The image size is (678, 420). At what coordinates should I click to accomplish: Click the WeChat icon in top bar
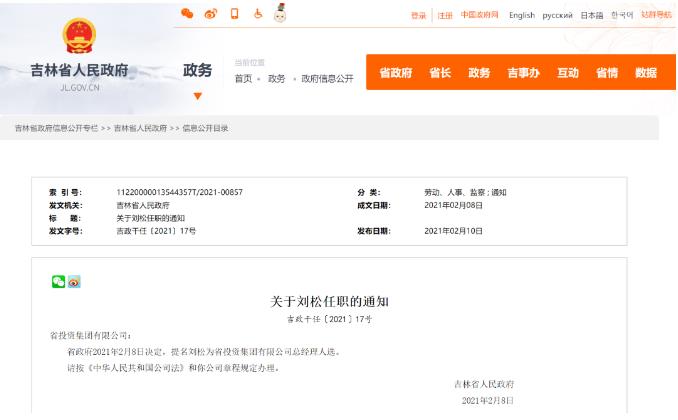coord(187,14)
